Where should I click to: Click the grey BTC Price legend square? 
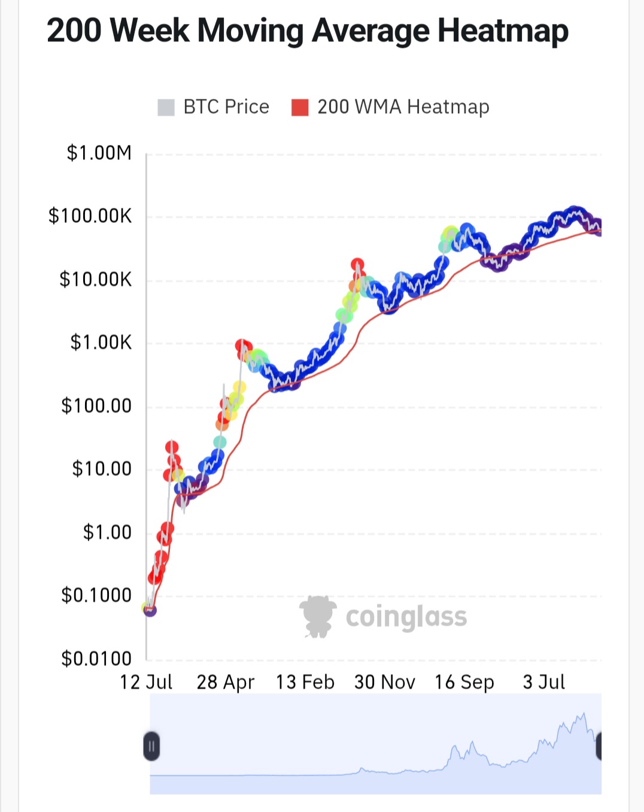click(166, 108)
